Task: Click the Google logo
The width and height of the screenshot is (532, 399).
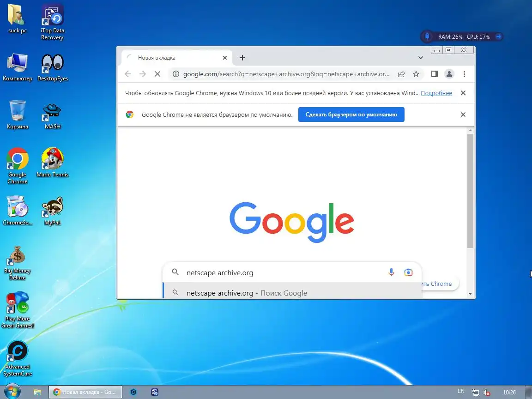Action: tap(292, 222)
